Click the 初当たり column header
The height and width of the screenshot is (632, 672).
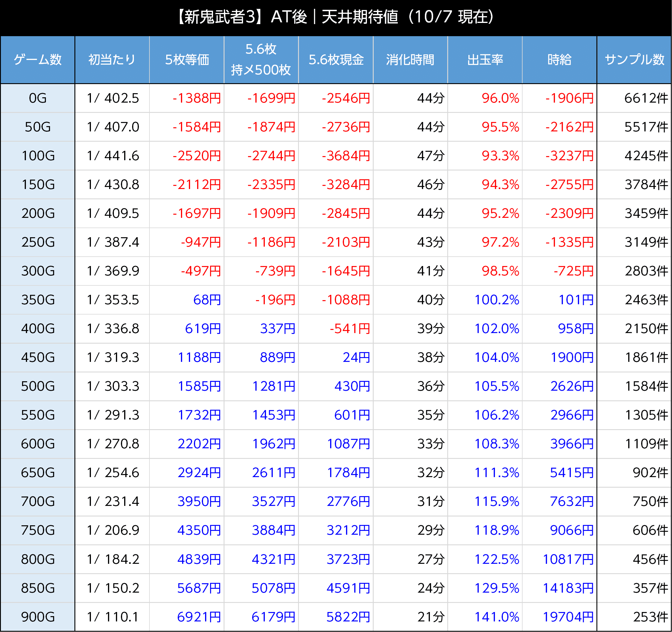pos(112,60)
